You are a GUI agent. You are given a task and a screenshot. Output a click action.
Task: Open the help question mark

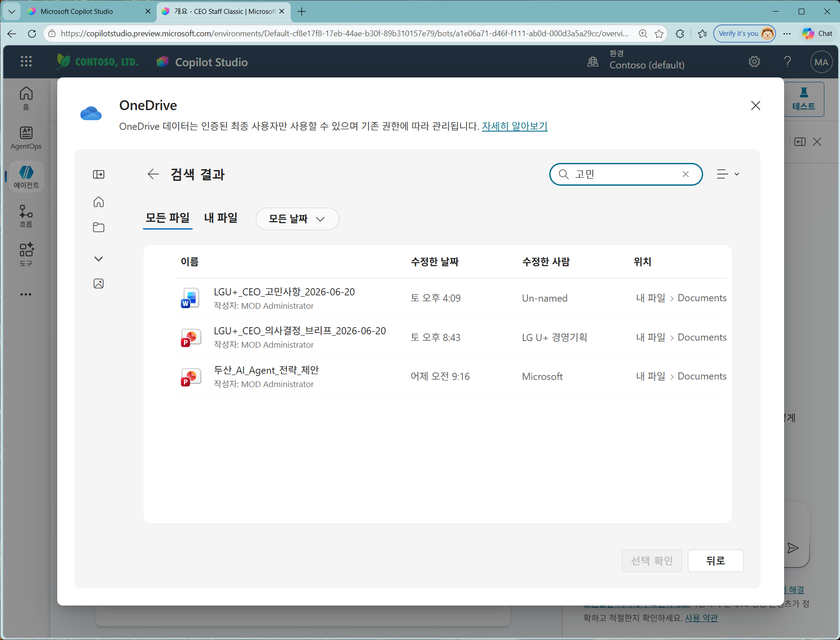pos(788,62)
